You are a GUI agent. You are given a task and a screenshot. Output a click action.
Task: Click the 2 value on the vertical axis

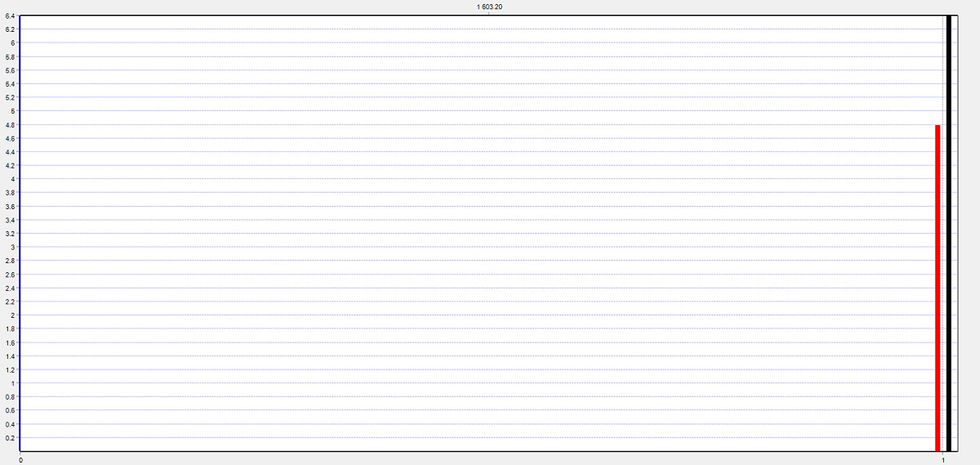point(12,315)
